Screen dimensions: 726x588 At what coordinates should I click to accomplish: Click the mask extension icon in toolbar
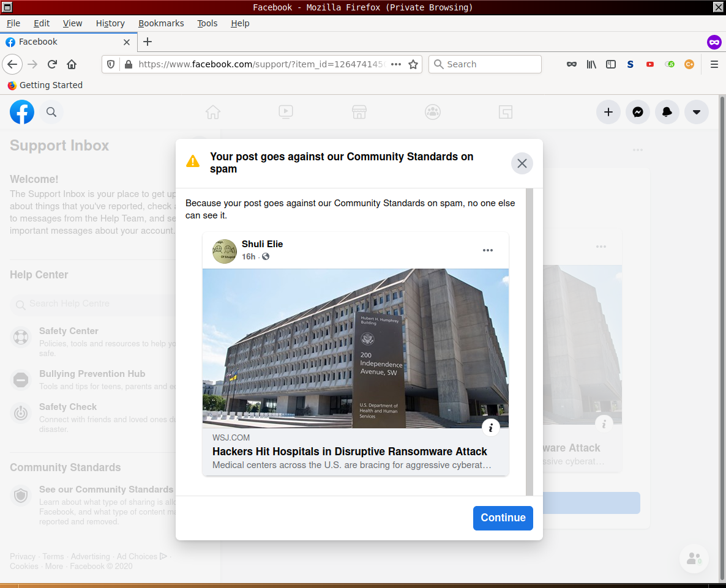pos(572,64)
